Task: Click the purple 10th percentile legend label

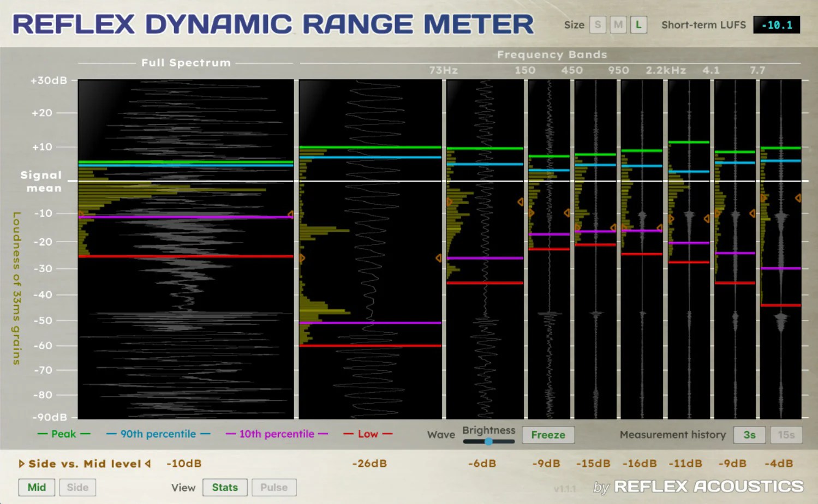Action: click(277, 434)
